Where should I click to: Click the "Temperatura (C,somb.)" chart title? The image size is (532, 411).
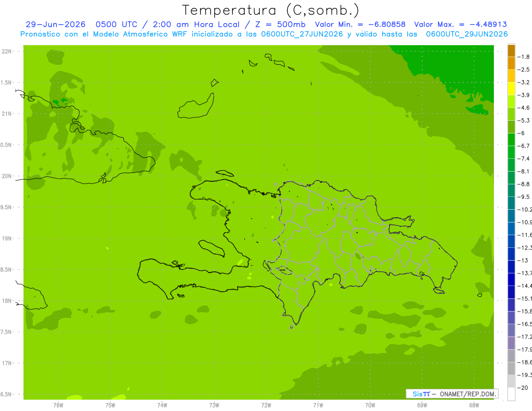click(270, 10)
